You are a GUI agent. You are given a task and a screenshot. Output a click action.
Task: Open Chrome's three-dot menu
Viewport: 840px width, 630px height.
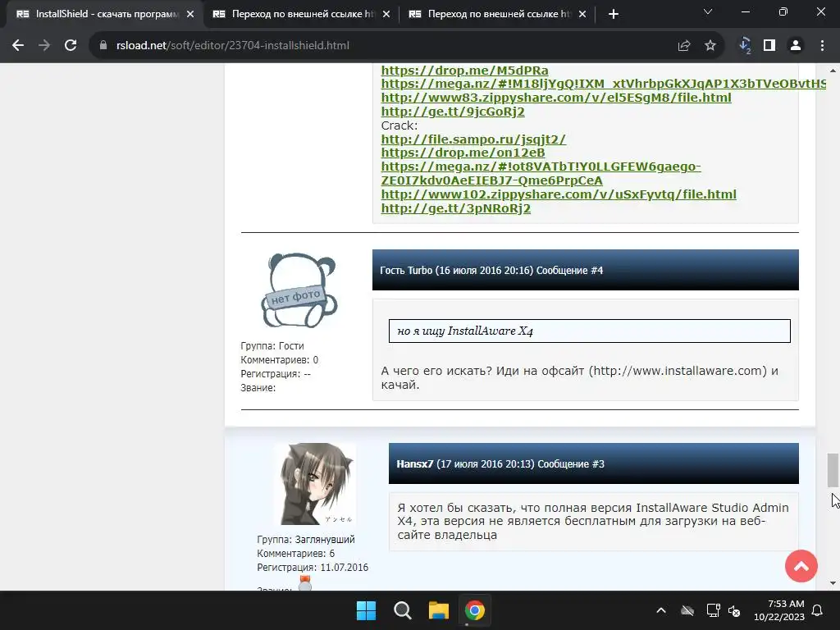click(822, 46)
